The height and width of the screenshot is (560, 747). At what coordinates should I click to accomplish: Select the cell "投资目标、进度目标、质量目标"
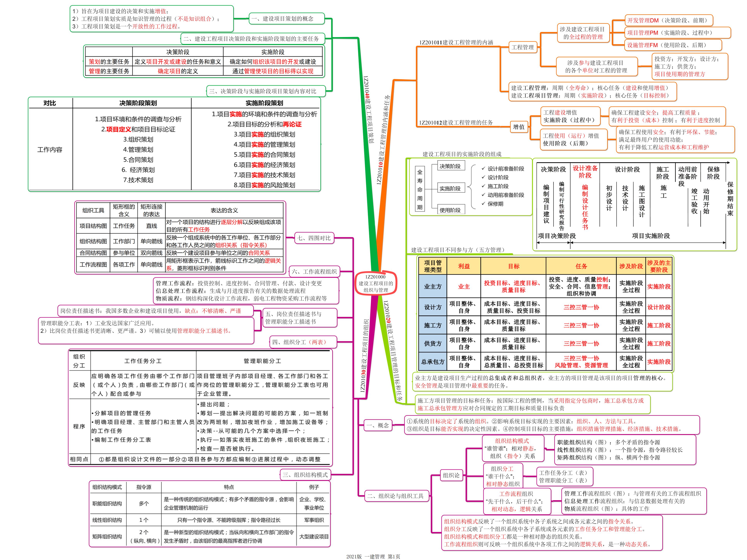pyautogui.click(x=513, y=286)
